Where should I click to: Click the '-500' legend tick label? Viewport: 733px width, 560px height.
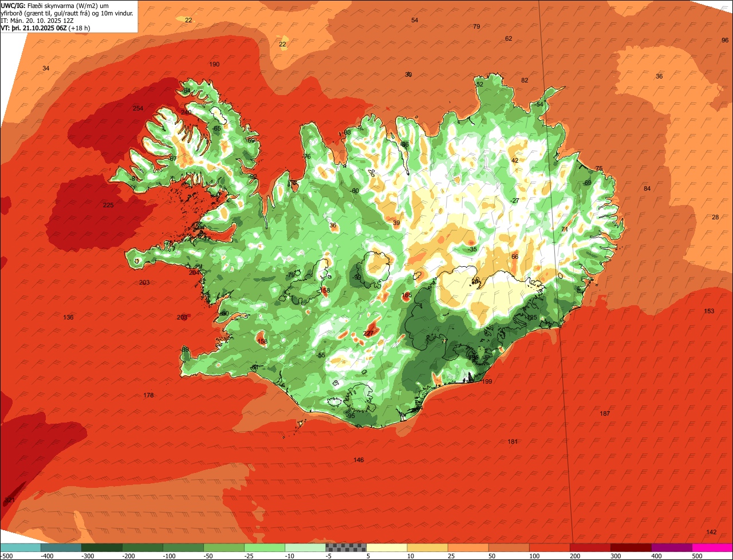pyautogui.click(x=7, y=556)
